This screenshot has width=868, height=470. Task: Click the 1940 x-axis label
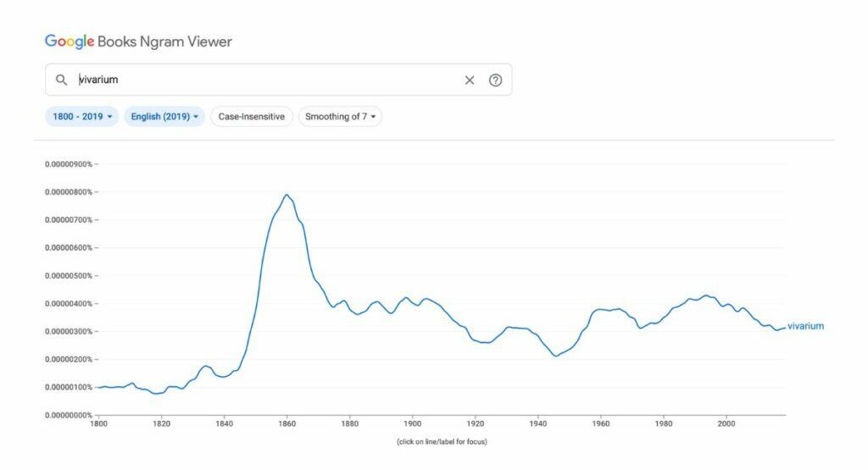pyautogui.click(x=538, y=423)
